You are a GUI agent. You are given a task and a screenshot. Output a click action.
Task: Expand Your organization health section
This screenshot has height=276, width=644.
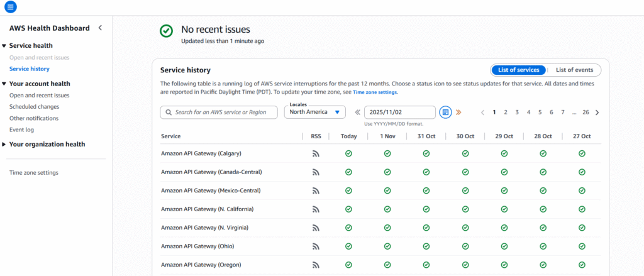4,145
